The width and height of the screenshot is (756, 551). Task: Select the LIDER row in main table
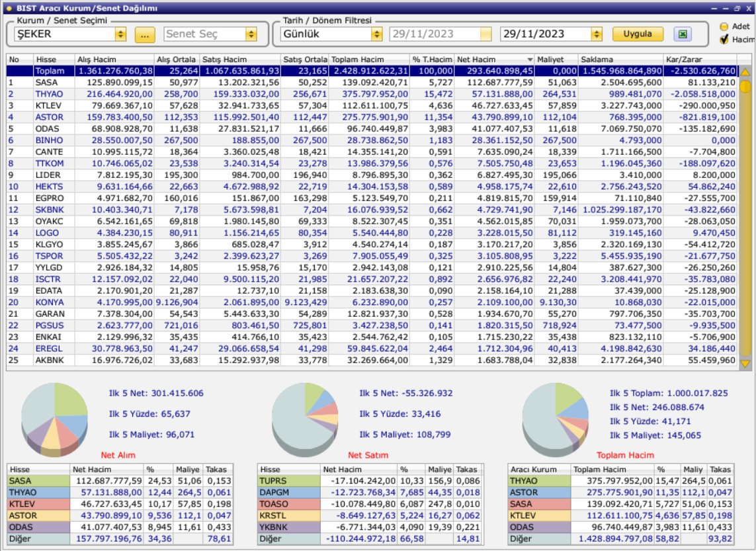[372, 175]
